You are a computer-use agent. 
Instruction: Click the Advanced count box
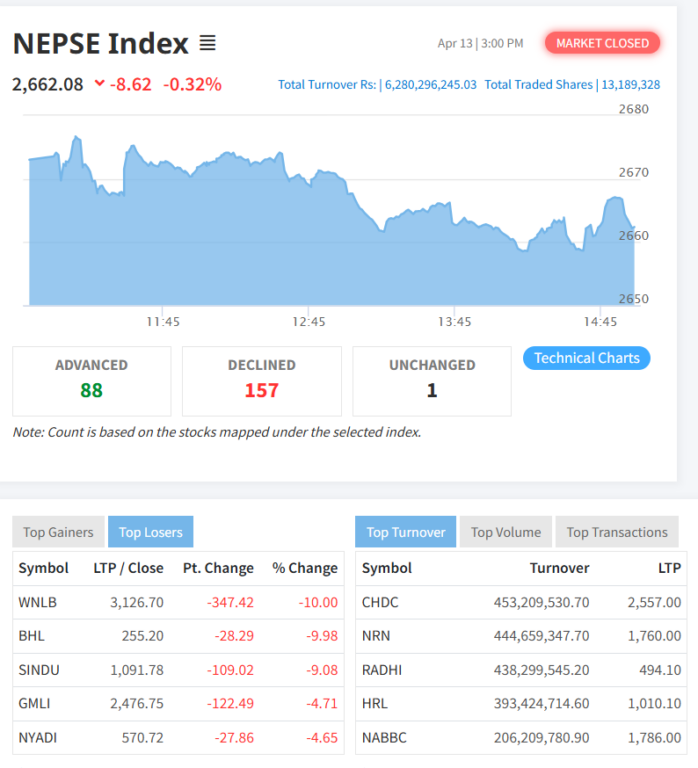(91, 380)
